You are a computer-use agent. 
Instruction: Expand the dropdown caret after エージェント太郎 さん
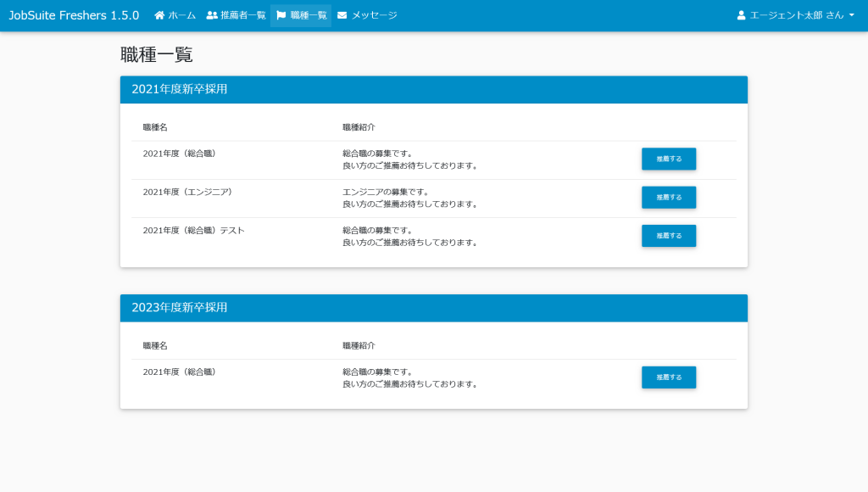pyautogui.click(x=851, y=15)
